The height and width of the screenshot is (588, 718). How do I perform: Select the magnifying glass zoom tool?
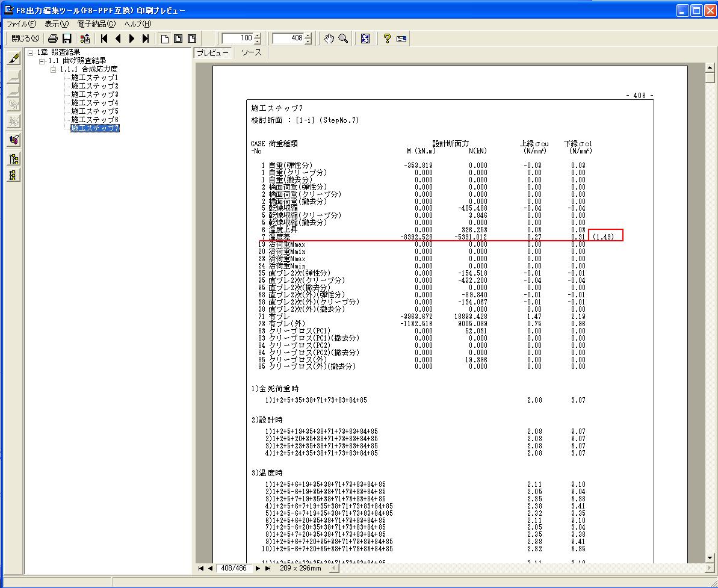coord(343,39)
